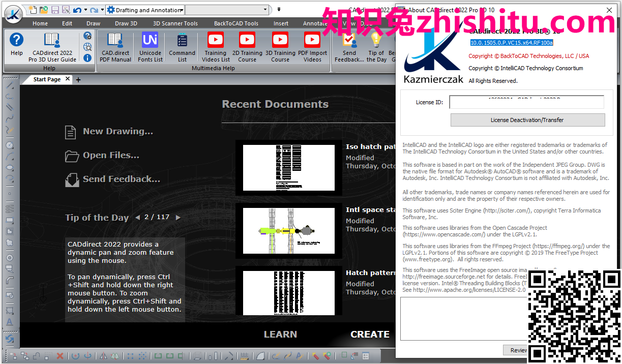Select the Text A tool in left toolbar
This screenshot has width=622, height=364.
pos(9,322)
